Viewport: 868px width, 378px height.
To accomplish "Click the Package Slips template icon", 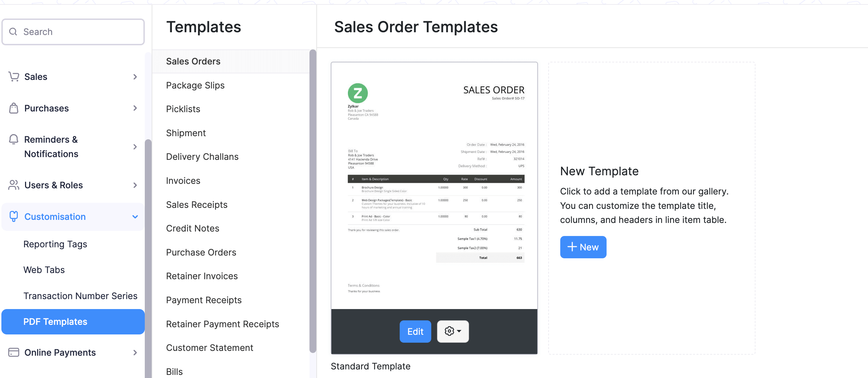I will (x=196, y=85).
